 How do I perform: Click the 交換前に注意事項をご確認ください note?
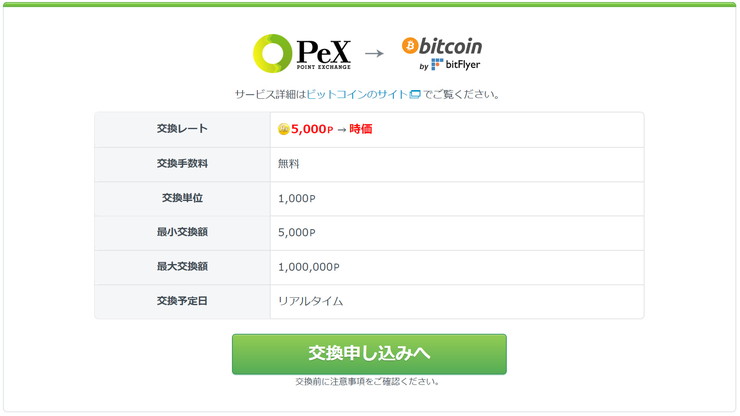368,382
